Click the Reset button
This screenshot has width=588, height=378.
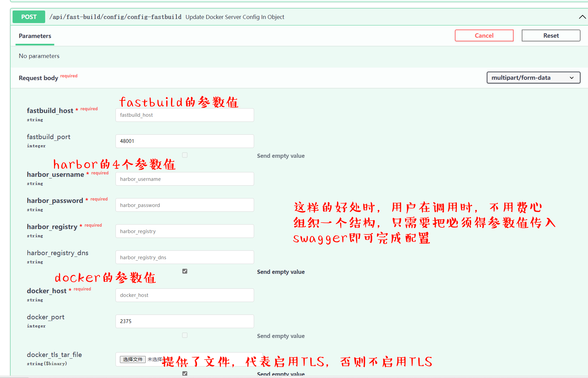tap(551, 36)
